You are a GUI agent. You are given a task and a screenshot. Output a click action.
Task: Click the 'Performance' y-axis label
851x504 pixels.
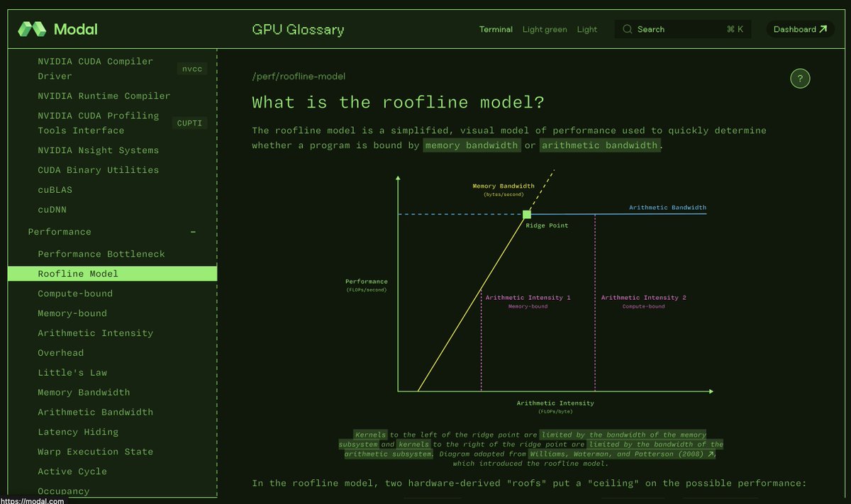click(367, 281)
